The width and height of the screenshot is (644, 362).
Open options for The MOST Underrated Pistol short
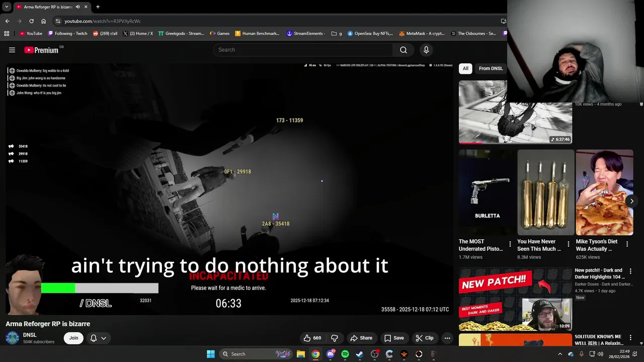510,244
